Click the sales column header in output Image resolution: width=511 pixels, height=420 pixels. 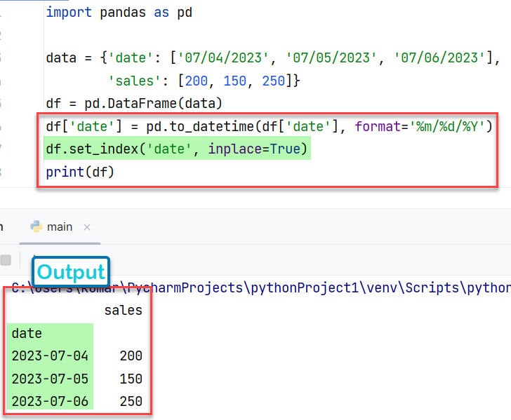pos(124,311)
